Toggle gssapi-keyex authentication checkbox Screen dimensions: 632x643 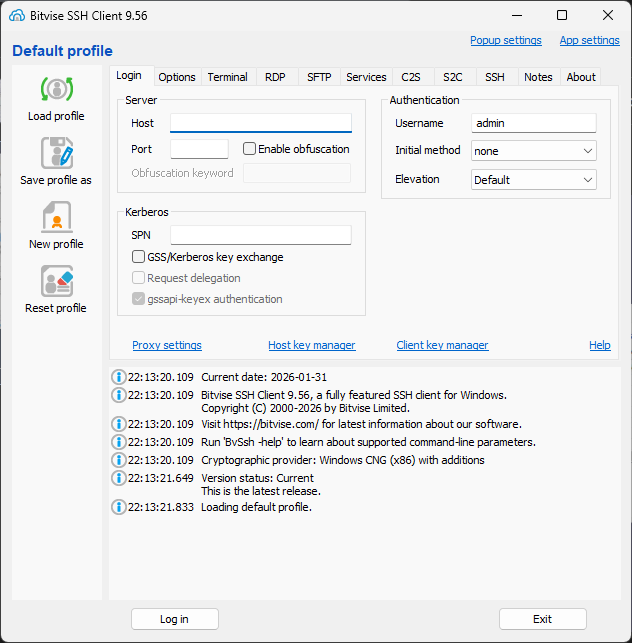point(138,299)
